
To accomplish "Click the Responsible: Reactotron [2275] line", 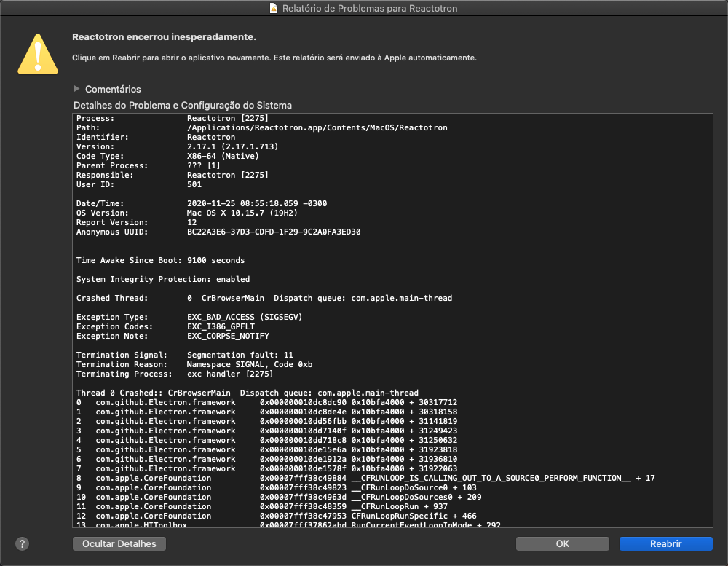I will (173, 175).
